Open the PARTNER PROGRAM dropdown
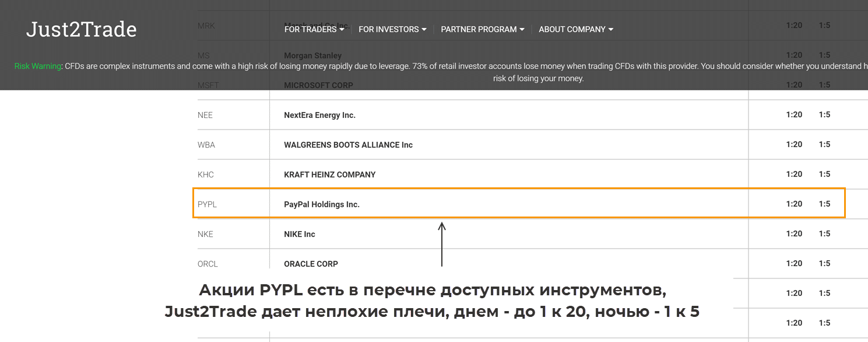The image size is (868, 342). point(482,29)
